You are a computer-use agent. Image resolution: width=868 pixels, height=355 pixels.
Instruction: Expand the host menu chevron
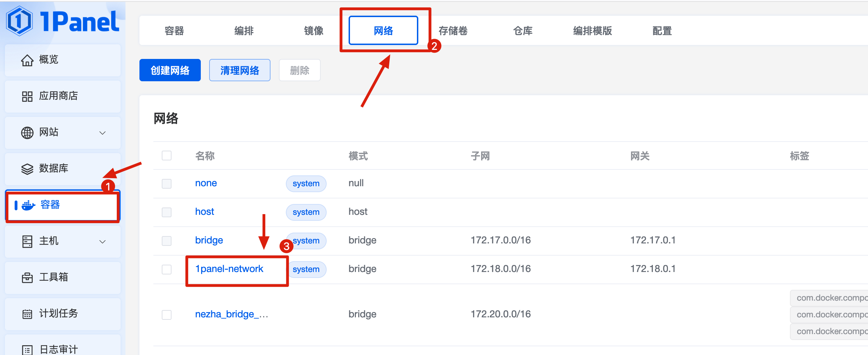click(102, 242)
